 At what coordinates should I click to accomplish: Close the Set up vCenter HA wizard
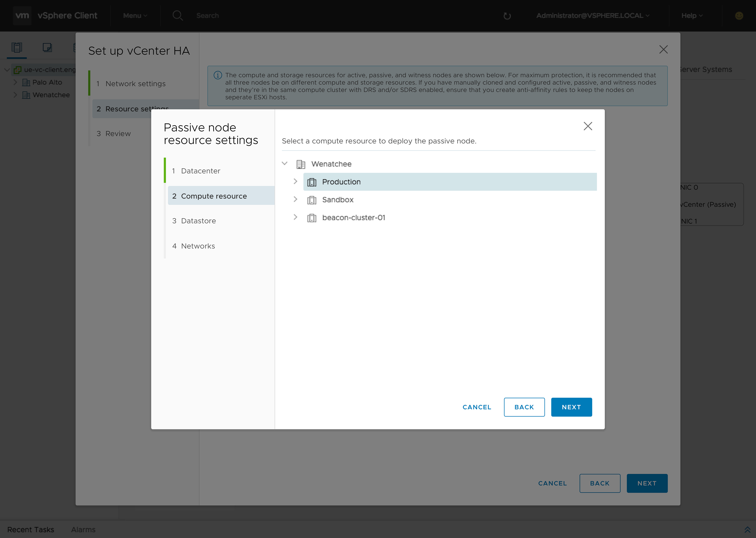pyautogui.click(x=663, y=49)
